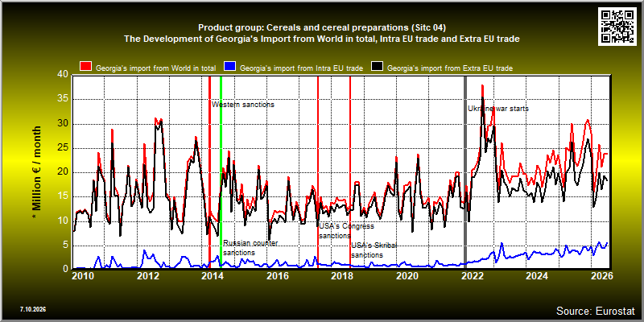Click the y-axis value 10
This screenshot has width=644, height=322.
click(63, 221)
